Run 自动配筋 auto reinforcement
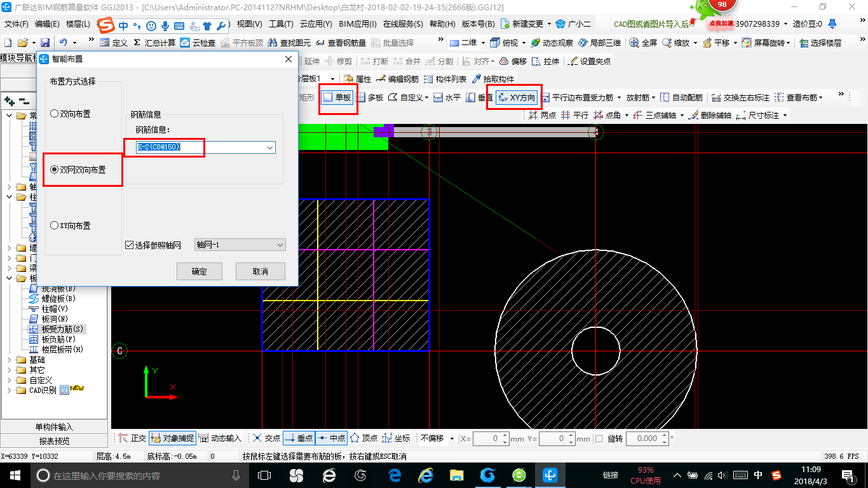Image resolution: width=868 pixels, height=488 pixels. (x=682, y=98)
